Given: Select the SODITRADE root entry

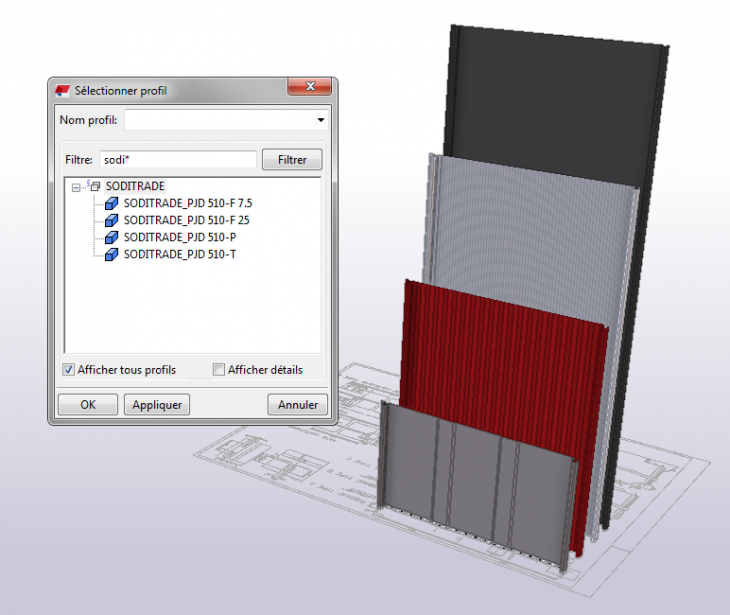Looking at the screenshot, I should [135, 186].
